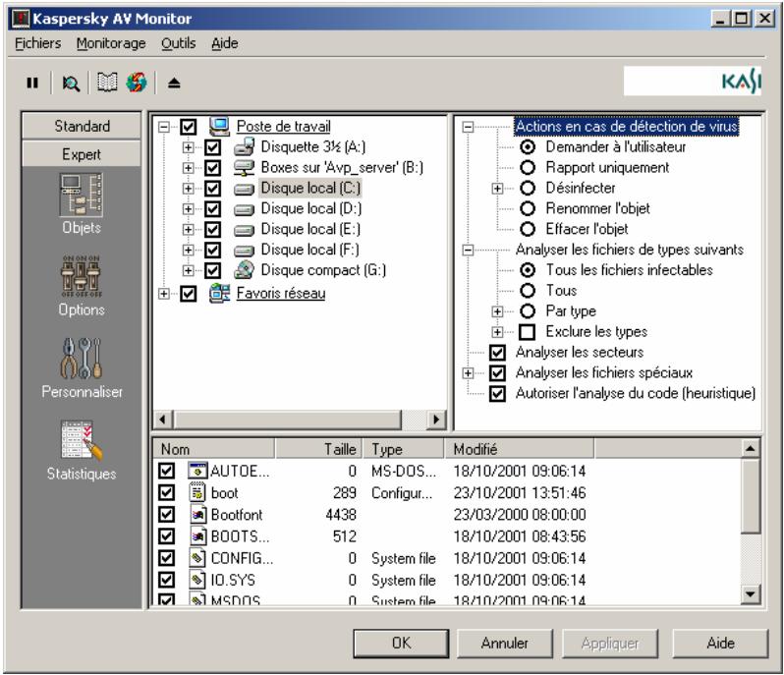Click the Poste de travail computer icon

tap(219, 126)
